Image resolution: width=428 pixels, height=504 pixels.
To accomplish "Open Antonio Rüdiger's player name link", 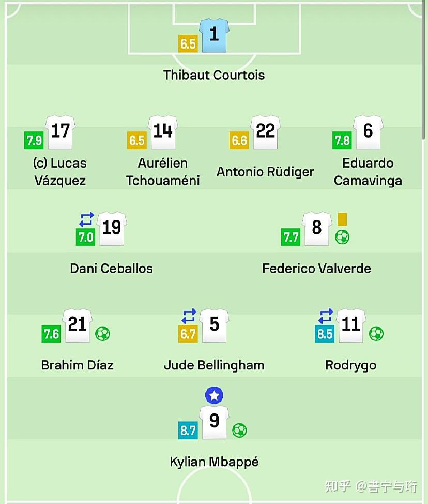I will pyautogui.click(x=265, y=172).
